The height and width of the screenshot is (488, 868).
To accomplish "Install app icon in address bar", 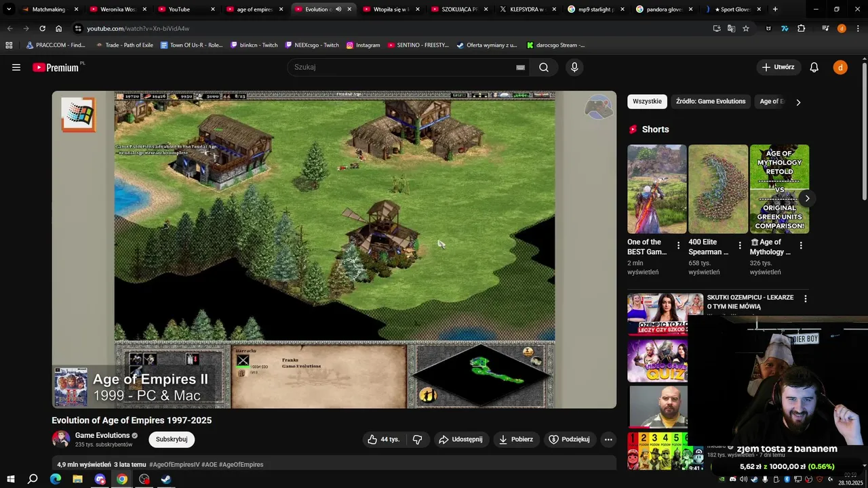I will click(x=717, y=28).
